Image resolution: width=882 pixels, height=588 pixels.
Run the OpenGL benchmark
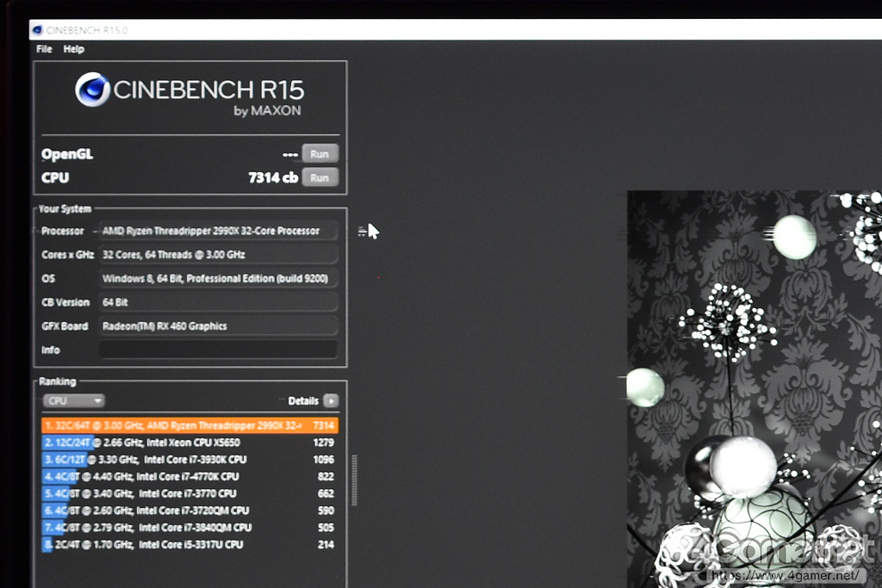click(320, 153)
